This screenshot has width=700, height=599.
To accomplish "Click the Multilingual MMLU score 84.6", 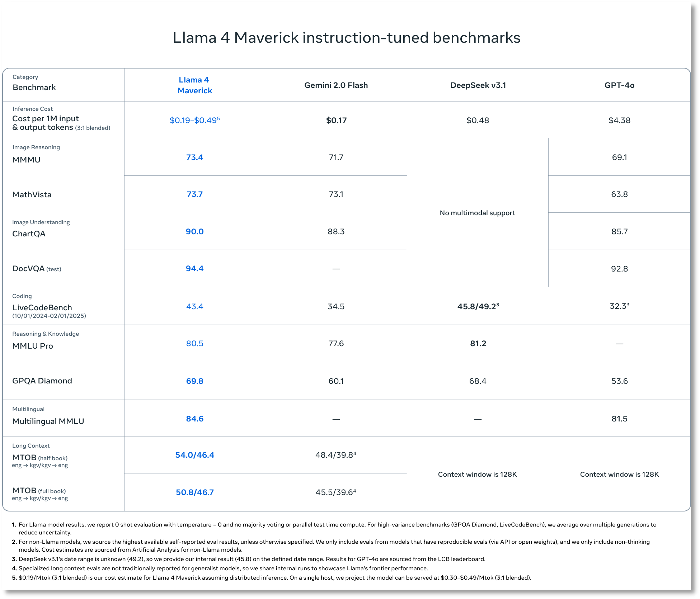I will 194,419.
